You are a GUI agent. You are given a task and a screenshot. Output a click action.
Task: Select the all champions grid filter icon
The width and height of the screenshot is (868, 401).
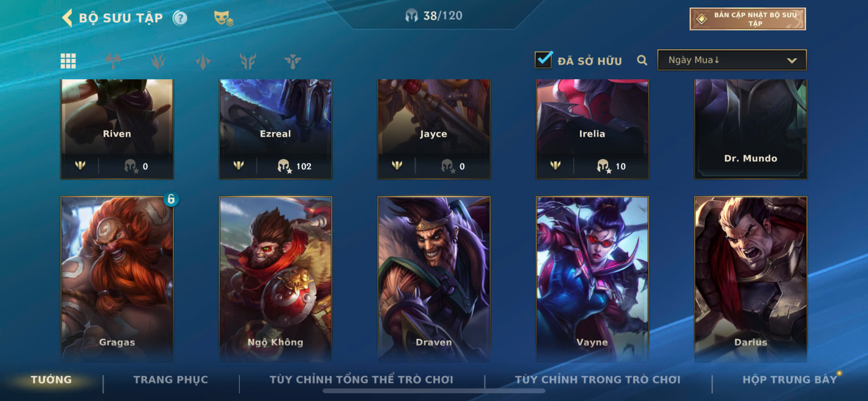pos(68,61)
